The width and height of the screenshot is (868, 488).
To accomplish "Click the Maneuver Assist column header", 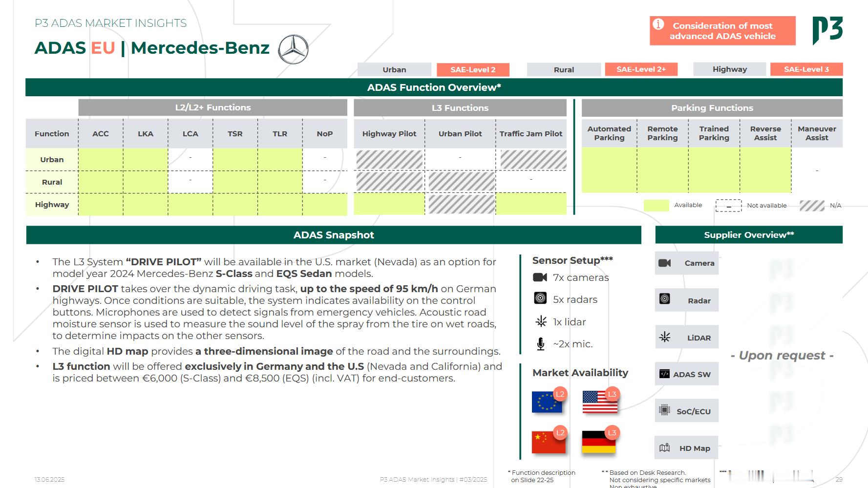I will (x=817, y=133).
